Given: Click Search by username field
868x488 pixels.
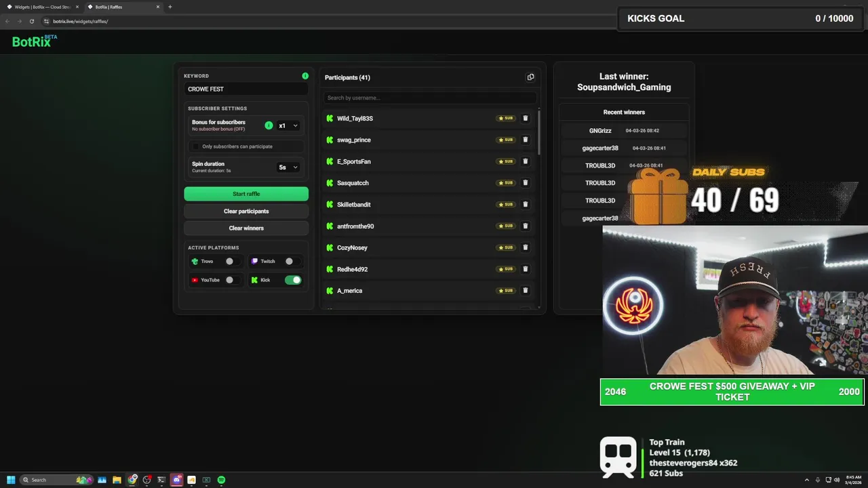Looking at the screenshot, I should [429, 98].
